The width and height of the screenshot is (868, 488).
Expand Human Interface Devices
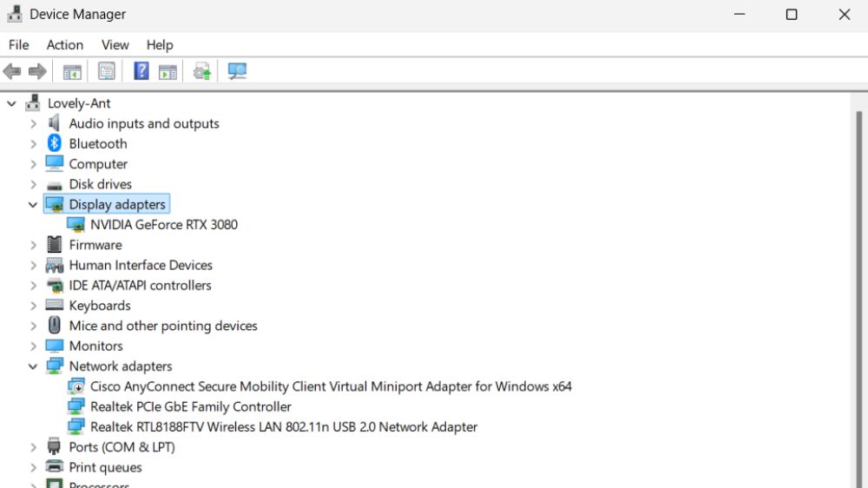[33, 266]
